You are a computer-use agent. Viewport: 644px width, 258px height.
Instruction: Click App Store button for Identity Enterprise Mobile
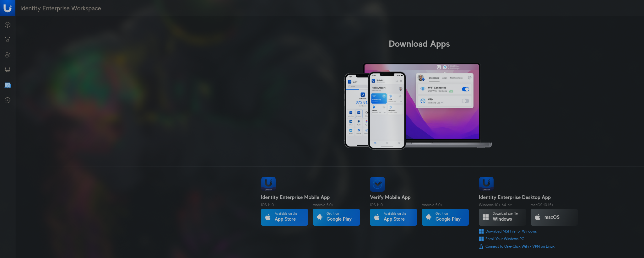point(284,217)
